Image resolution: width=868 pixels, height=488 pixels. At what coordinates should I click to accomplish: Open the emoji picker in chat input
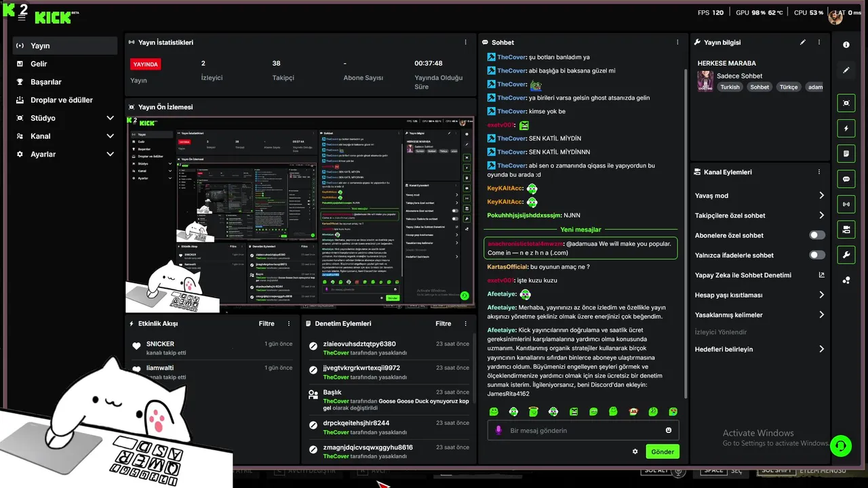pyautogui.click(x=669, y=430)
